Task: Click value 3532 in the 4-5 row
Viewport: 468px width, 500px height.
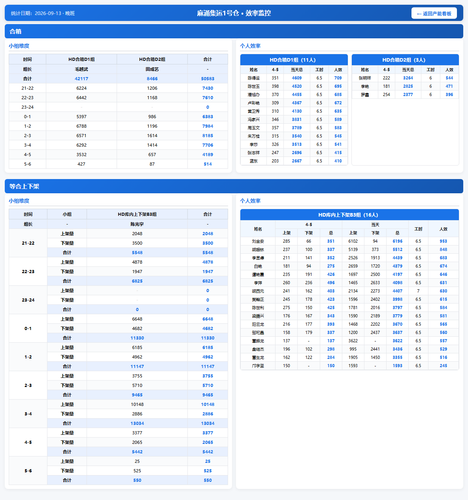Action: click(x=81, y=155)
